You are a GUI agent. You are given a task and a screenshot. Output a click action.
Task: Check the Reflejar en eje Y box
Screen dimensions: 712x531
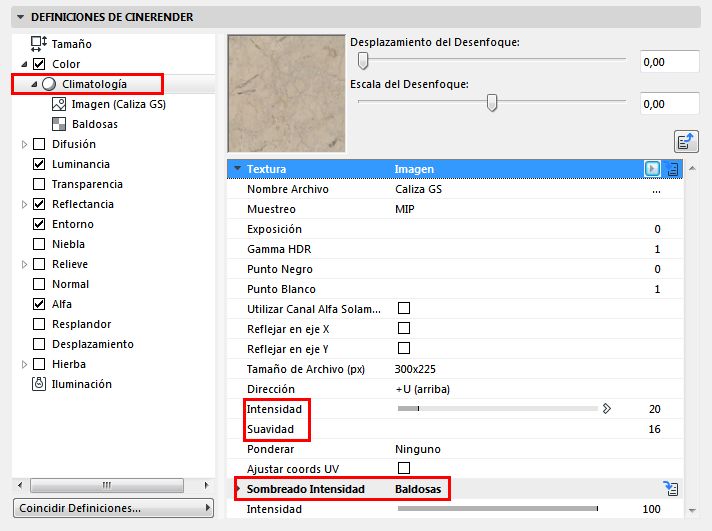pyautogui.click(x=404, y=348)
